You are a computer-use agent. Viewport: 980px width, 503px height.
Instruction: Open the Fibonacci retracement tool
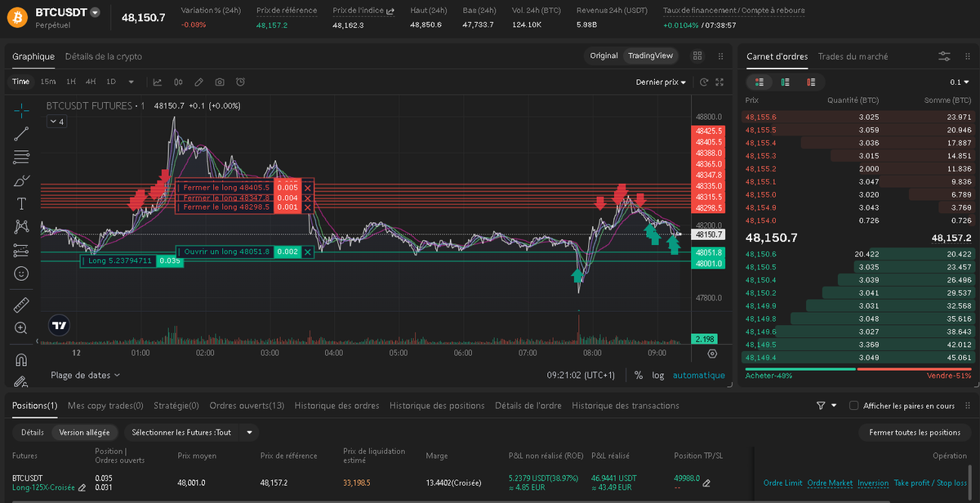click(x=21, y=156)
